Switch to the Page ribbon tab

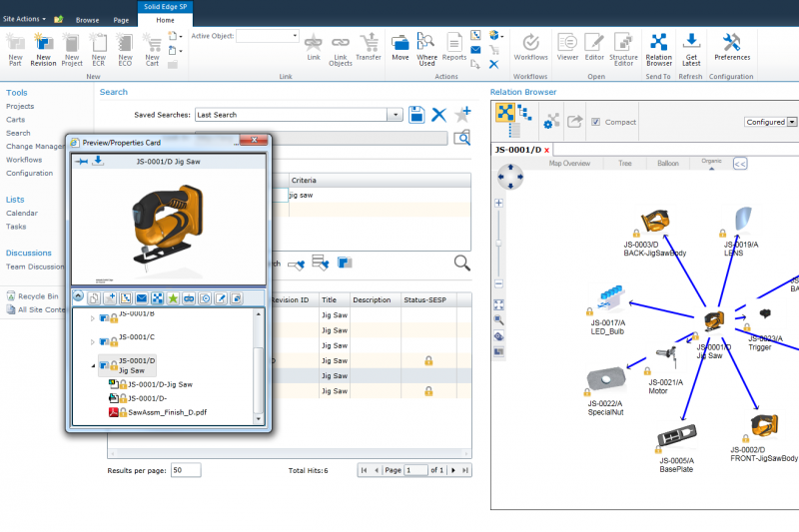[121, 20]
